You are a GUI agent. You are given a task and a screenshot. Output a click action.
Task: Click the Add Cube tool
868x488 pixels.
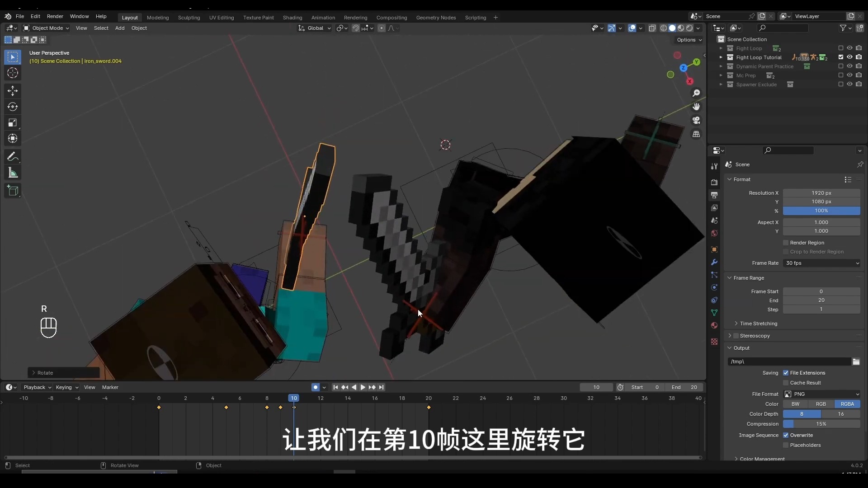[13, 191]
